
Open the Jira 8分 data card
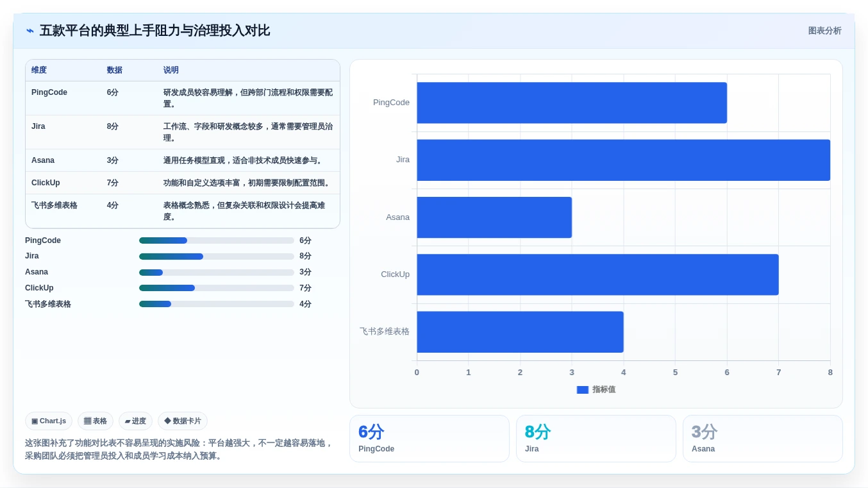click(x=596, y=439)
